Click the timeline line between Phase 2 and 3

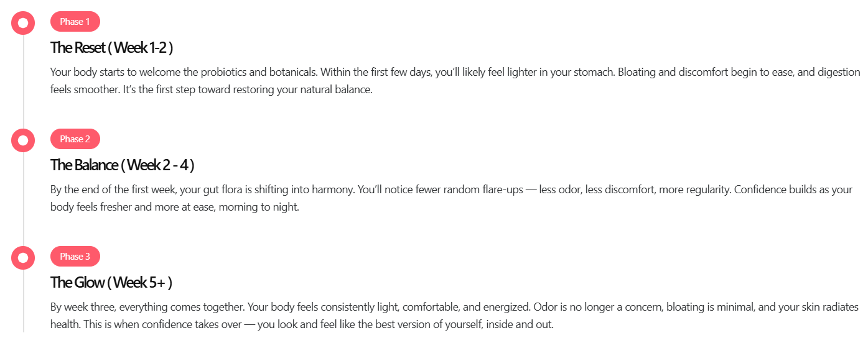[x=23, y=199]
